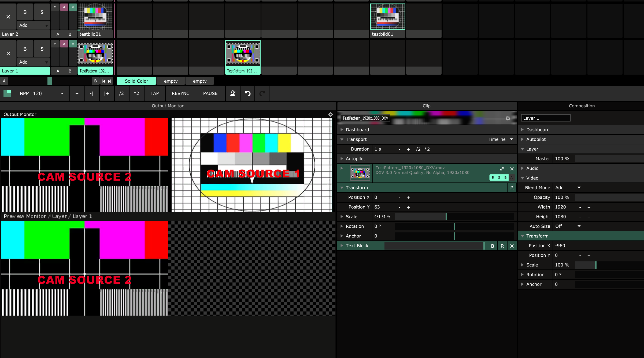
Task: Adjust the clip Scale slider
Action: click(x=446, y=217)
